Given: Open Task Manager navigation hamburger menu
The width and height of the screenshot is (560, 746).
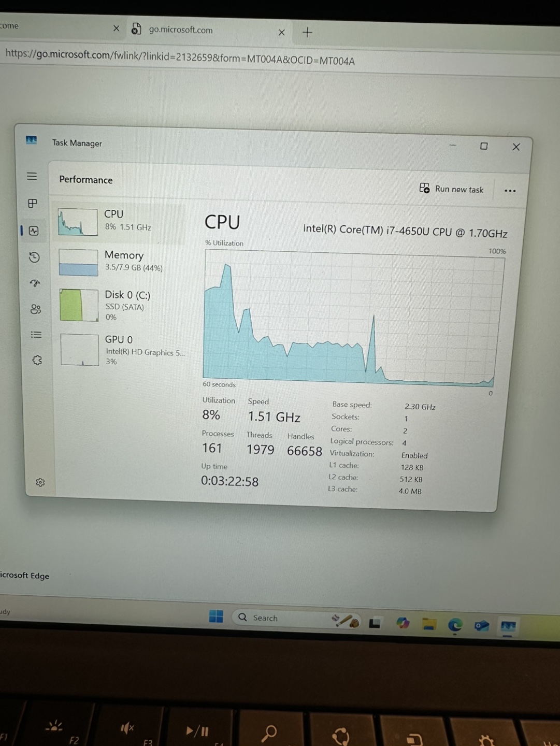Looking at the screenshot, I should pos(32,176).
